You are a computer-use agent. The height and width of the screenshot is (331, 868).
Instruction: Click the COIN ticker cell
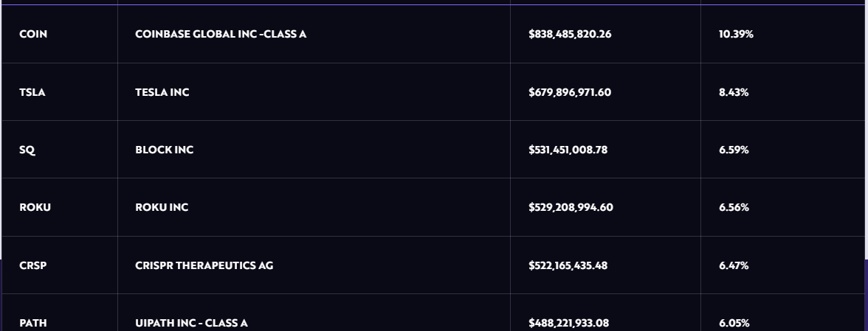tap(33, 34)
